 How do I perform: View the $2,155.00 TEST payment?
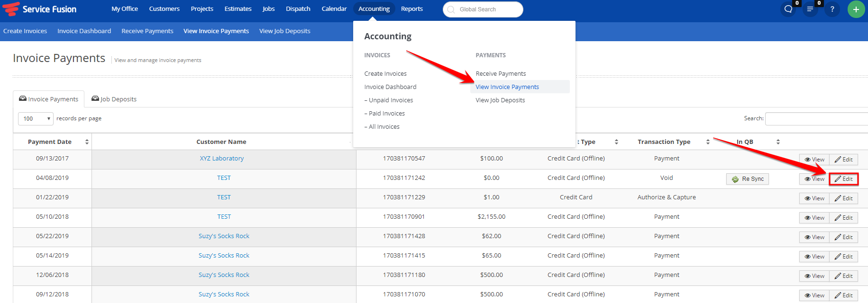[x=814, y=218]
